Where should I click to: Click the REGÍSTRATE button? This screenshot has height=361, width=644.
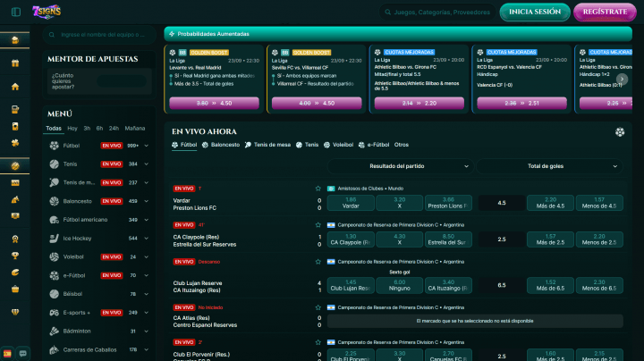[605, 12]
